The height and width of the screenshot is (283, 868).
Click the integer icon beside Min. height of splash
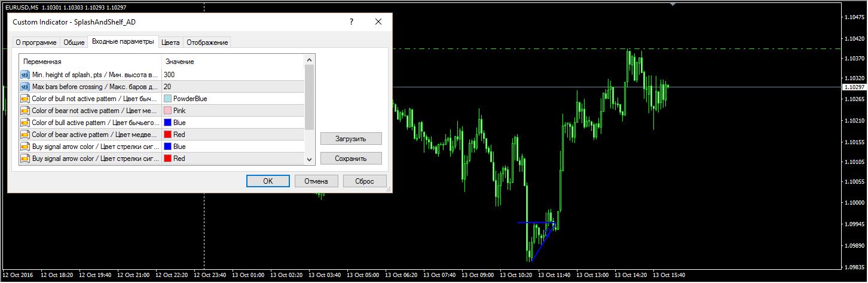(25, 75)
